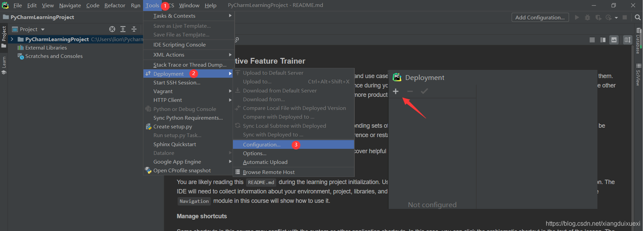Select IDE Scripting Console
Screen dimensions: 644x231
tap(189, 45)
